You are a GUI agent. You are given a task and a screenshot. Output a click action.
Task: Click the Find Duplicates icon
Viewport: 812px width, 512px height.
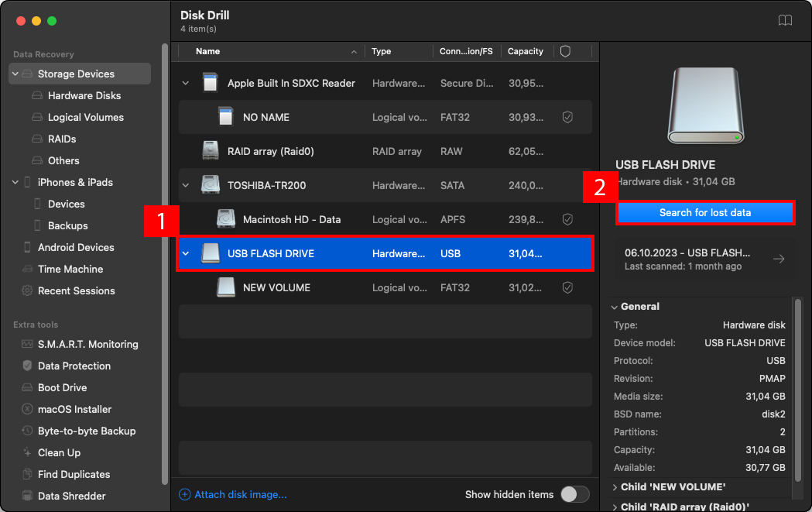tap(27, 474)
